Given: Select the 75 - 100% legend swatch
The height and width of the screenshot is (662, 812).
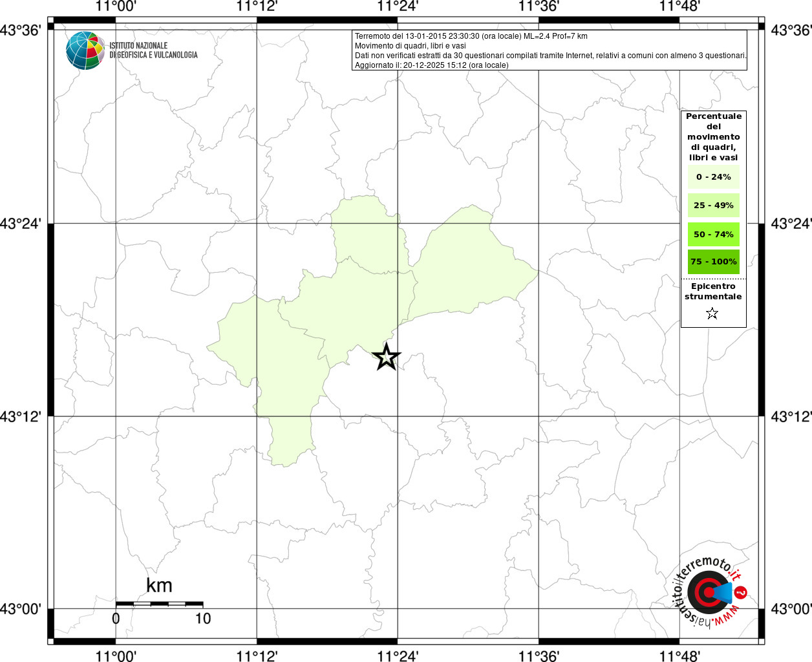Looking at the screenshot, I should [x=714, y=261].
